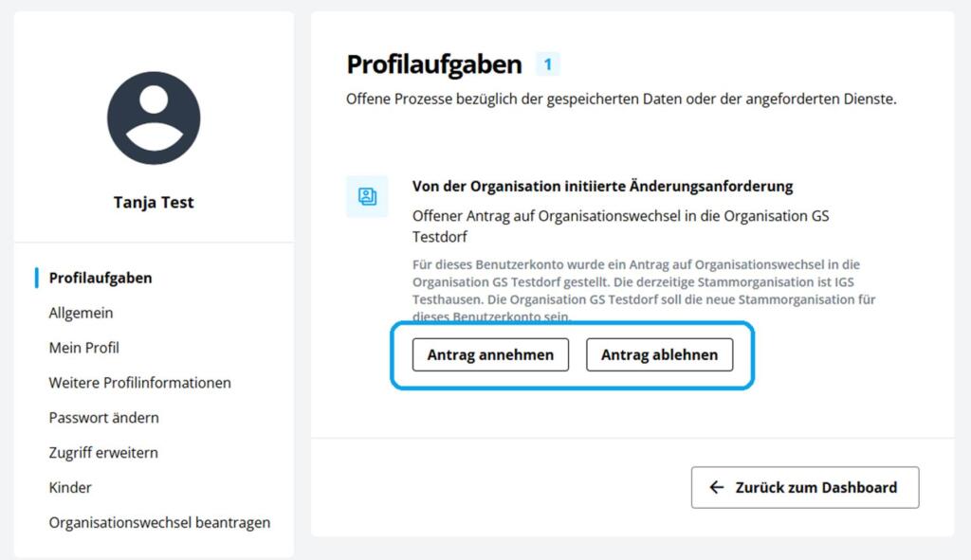
Task: Click the Offener Antrag auf Organisationswechsel text
Action: [620, 226]
